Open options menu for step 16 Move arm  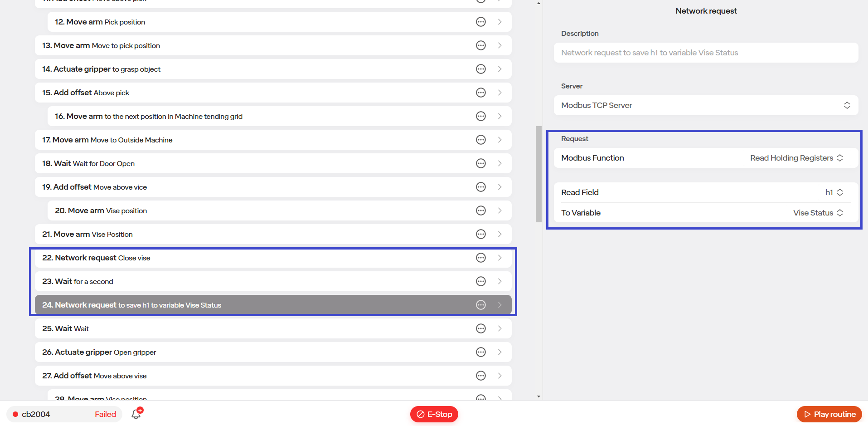pos(481,116)
